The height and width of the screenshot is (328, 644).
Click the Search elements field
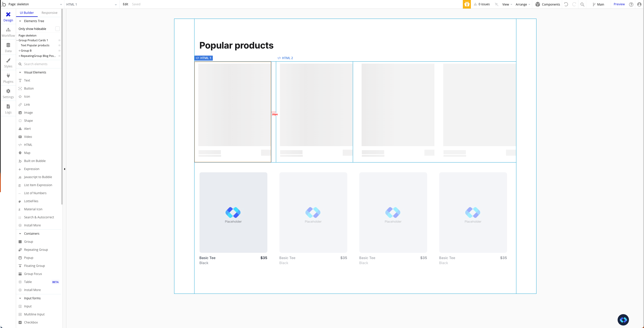click(x=40, y=64)
